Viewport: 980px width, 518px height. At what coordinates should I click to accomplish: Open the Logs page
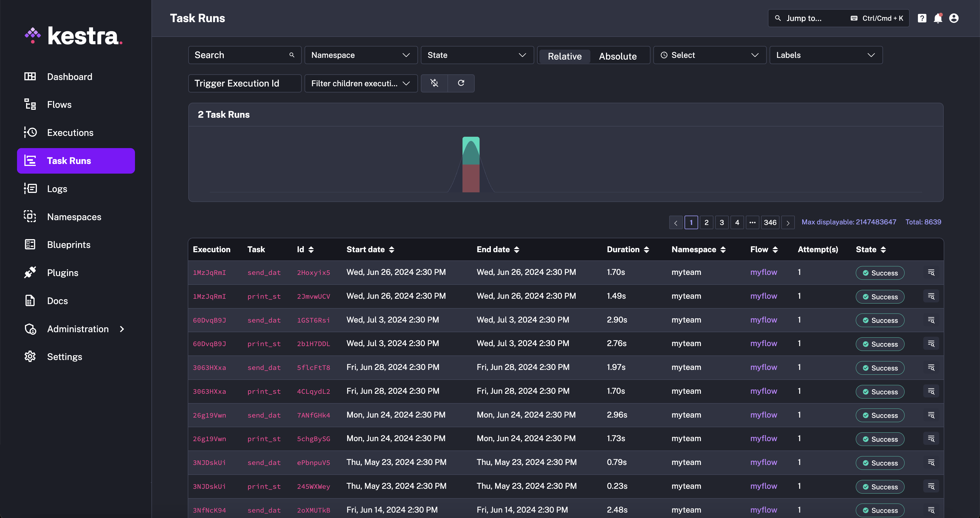[x=58, y=188]
